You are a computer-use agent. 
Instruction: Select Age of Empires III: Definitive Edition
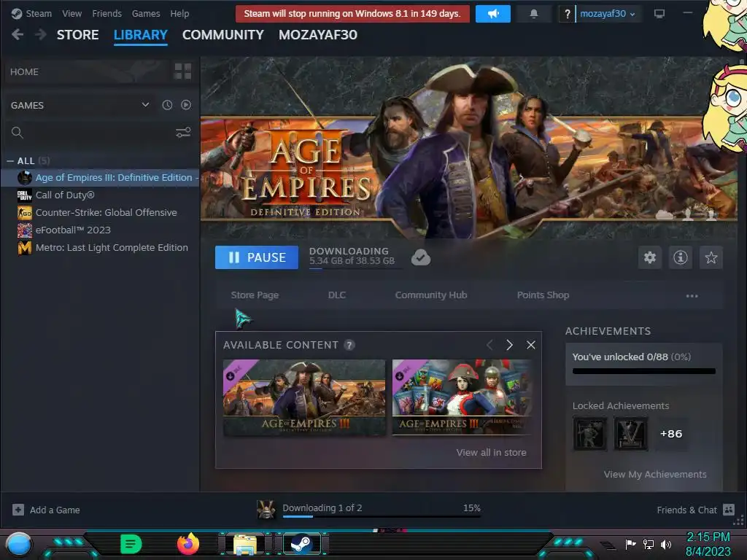pyautogui.click(x=100, y=178)
